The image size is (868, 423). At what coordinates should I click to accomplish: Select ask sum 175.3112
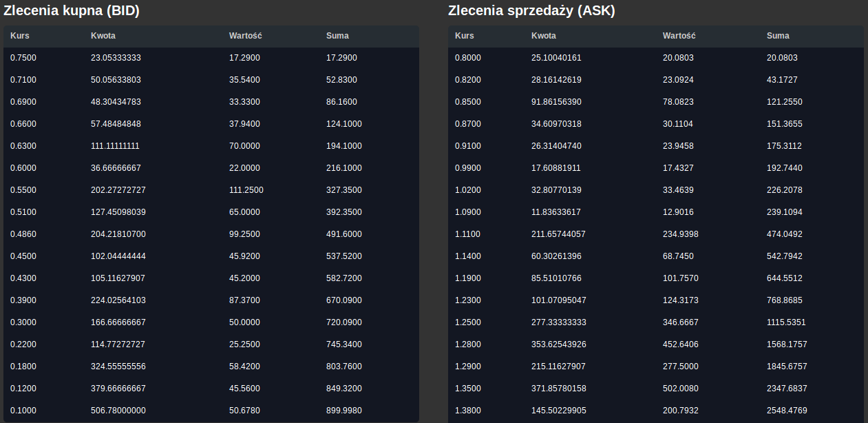785,146
